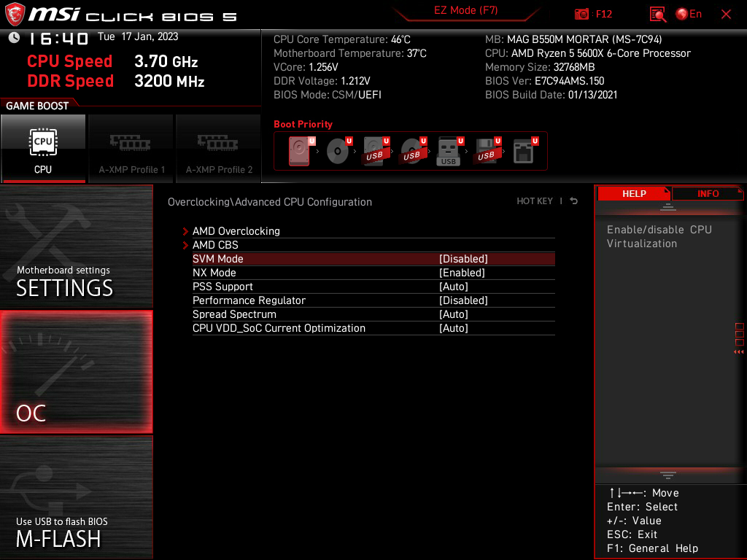Viewport: 747px width, 560px height.
Task: Click the Spread Spectrum label text
Action: [x=234, y=314]
